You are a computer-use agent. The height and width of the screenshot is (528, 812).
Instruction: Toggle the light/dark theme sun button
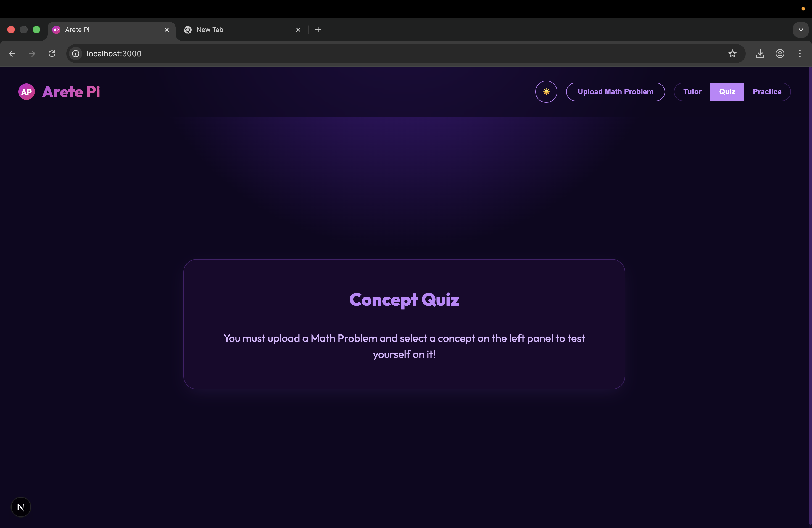pos(546,92)
